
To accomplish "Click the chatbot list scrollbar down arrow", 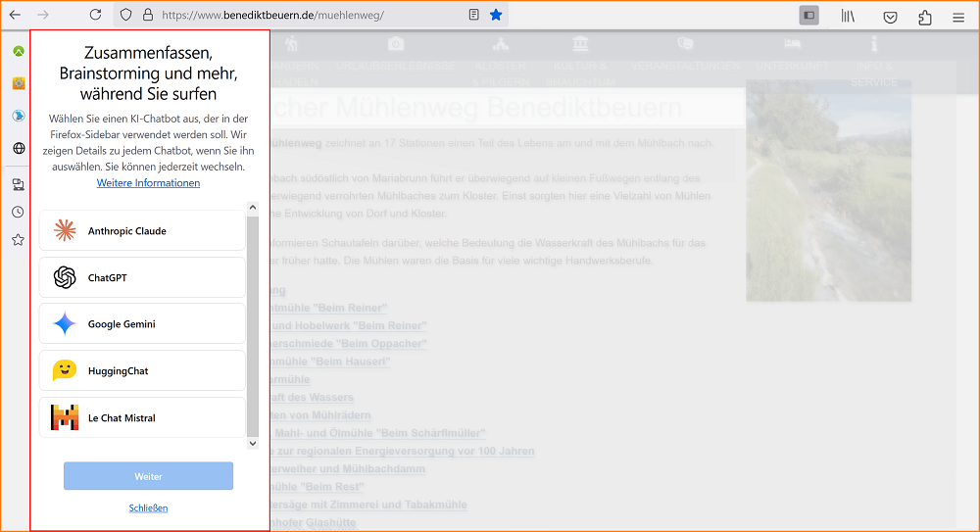I will (253, 443).
